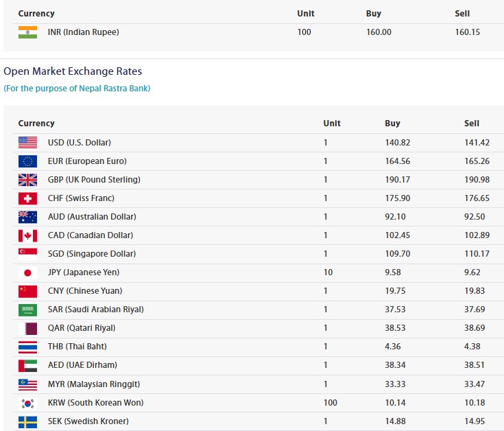Click the AED (UAE Dirham) label
504x431 pixels.
82,365
